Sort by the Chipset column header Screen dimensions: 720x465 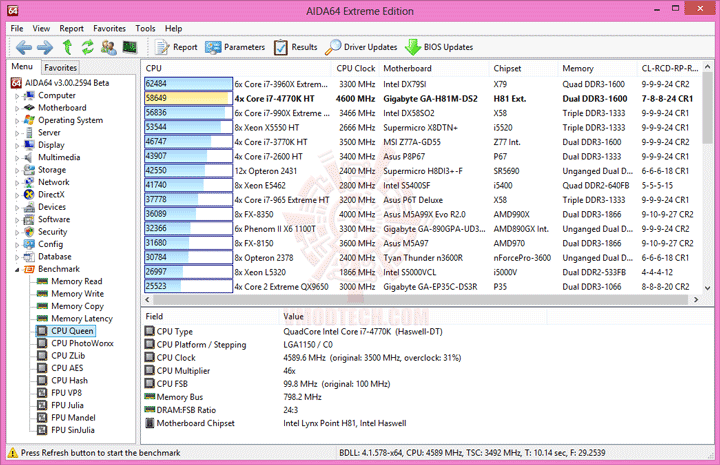click(523, 68)
